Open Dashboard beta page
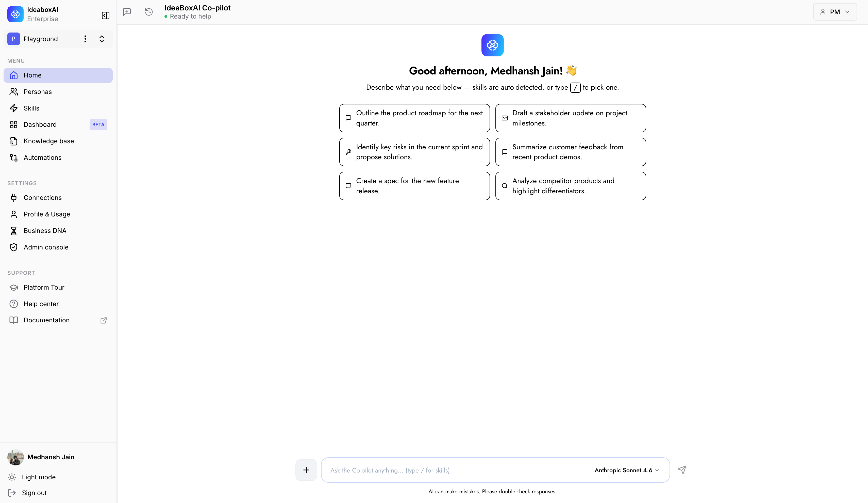Viewport: 868px width, 503px height. point(58,124)
